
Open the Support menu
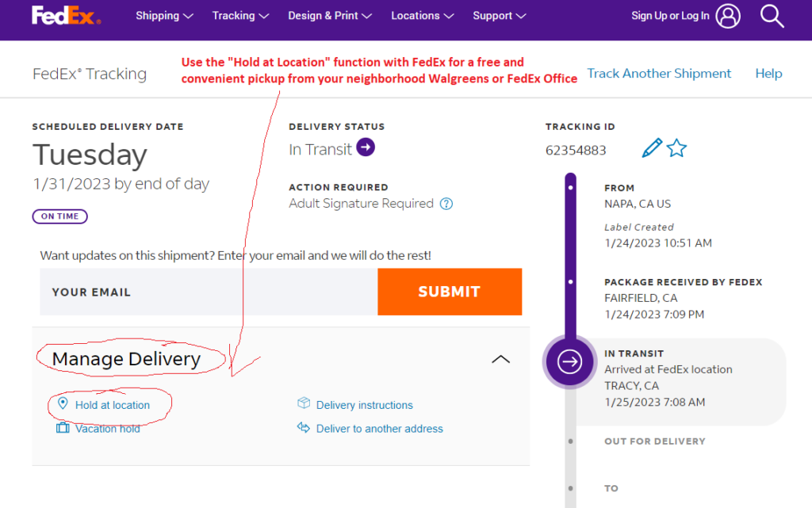pyautogui.click(x=492, y=15)
